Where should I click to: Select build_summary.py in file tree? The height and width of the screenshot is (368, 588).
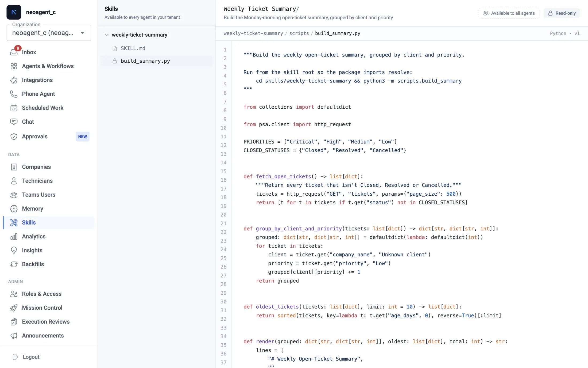157,61
